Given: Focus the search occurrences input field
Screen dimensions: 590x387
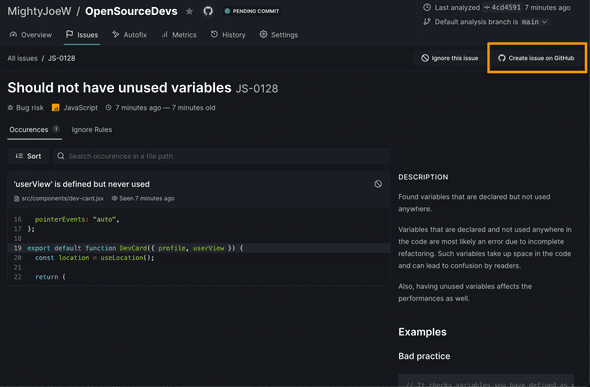Looking at the screenshot, I should pos(221,156).
